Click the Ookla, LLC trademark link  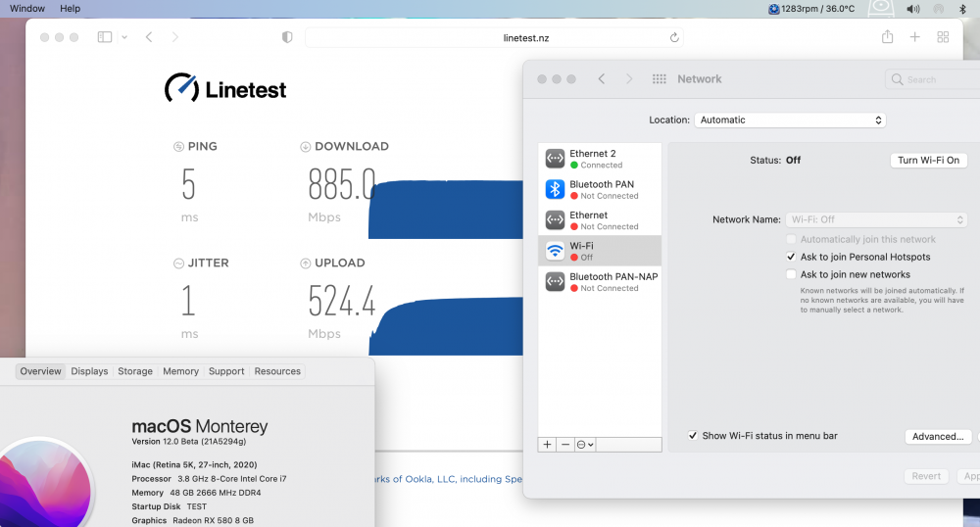tap(449, 479)
